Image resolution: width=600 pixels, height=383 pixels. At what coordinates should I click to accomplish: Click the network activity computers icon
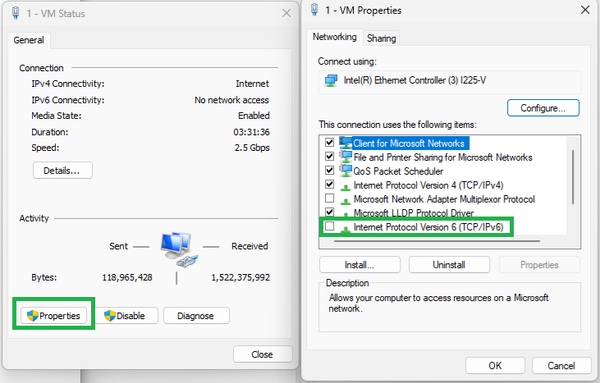pos(179,249)
